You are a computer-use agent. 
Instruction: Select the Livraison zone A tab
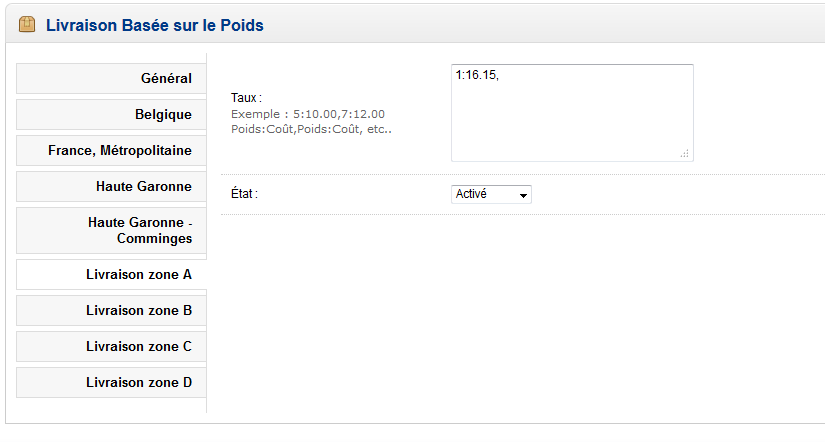139,274
